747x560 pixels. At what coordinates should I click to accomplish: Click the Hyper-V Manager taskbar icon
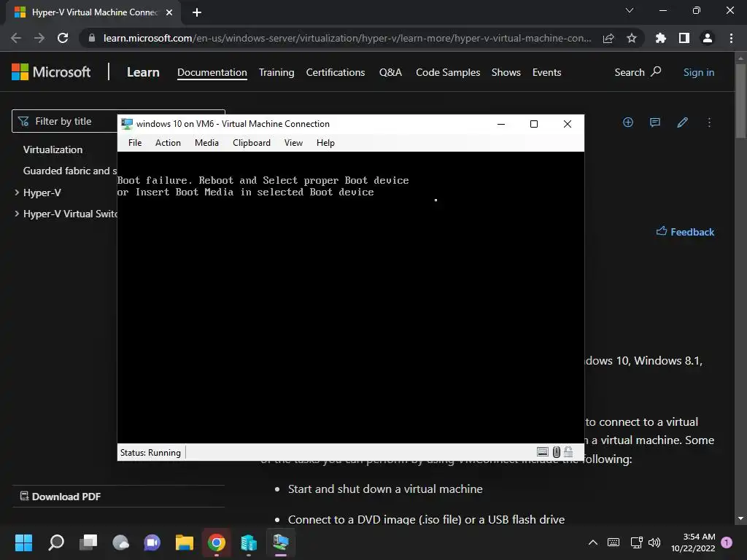[249, 542]
